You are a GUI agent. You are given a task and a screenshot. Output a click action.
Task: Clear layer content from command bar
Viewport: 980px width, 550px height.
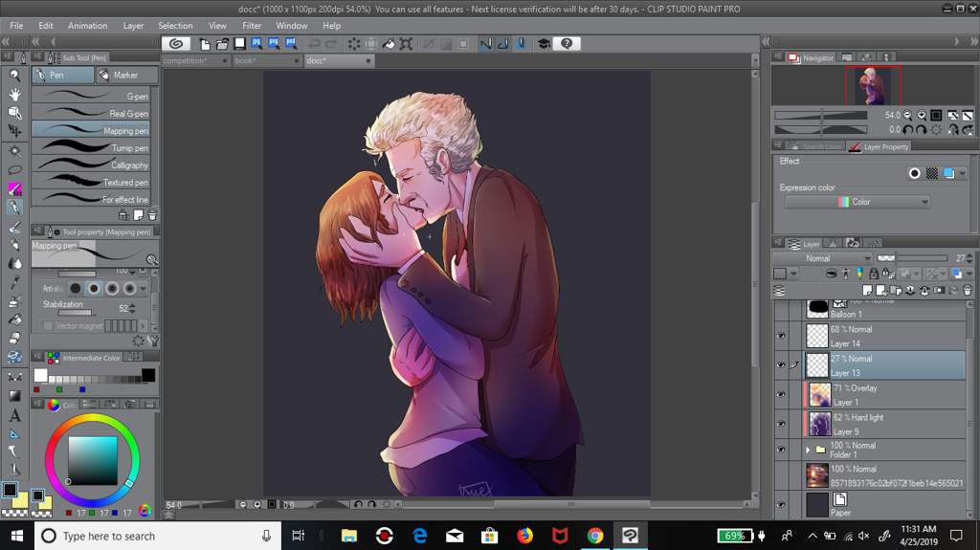coord(354,44)
